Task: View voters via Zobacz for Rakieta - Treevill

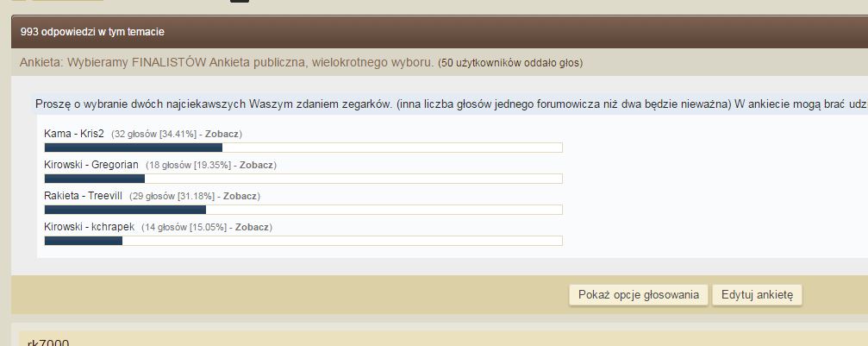Action: point(240,196)
